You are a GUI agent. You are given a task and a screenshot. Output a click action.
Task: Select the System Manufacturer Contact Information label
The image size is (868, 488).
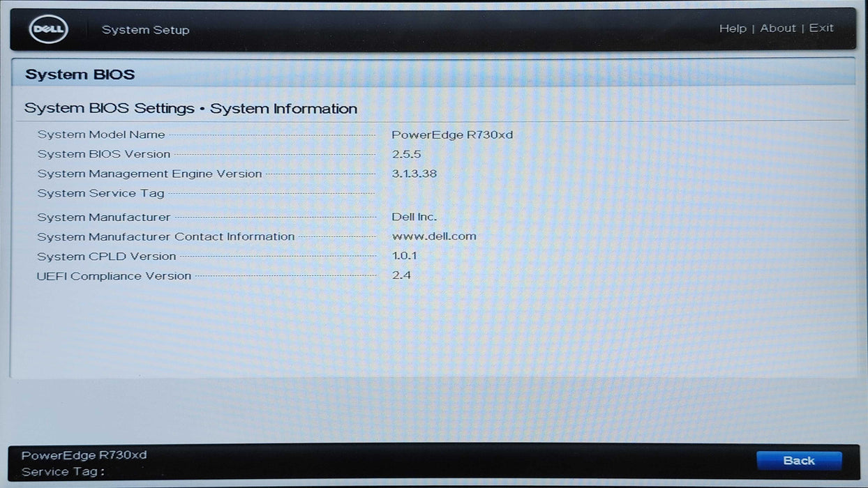pyautogui.click(x=166, y=237)
